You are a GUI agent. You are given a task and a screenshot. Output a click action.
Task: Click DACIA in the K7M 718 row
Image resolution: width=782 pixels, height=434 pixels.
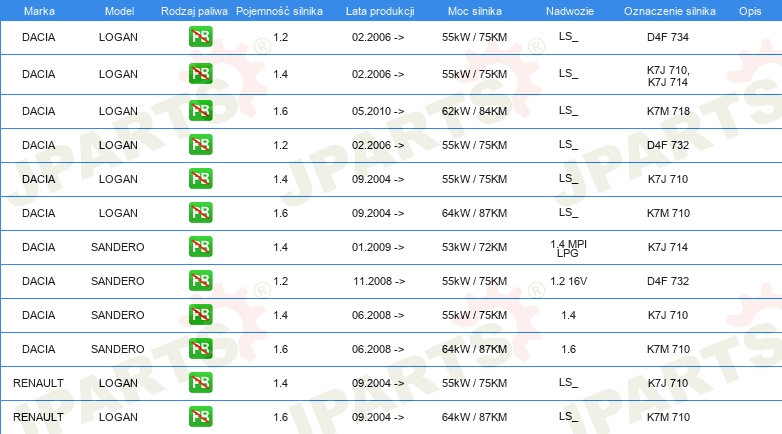38,111
